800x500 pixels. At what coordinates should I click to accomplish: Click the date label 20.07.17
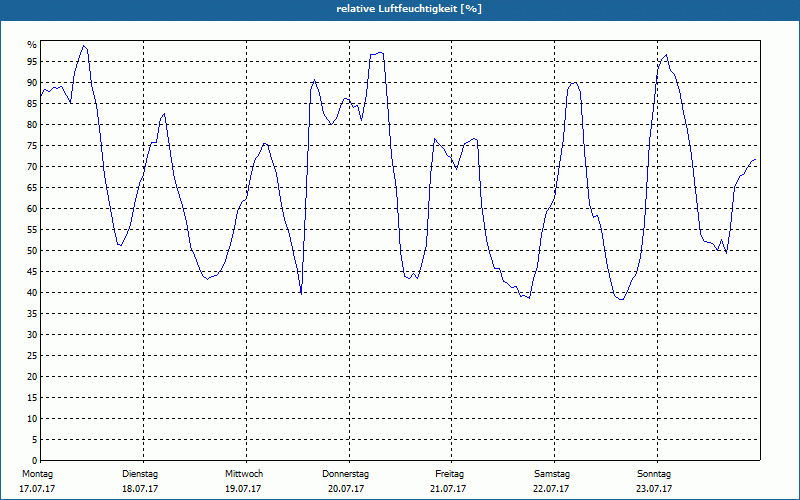coord(346,489)
